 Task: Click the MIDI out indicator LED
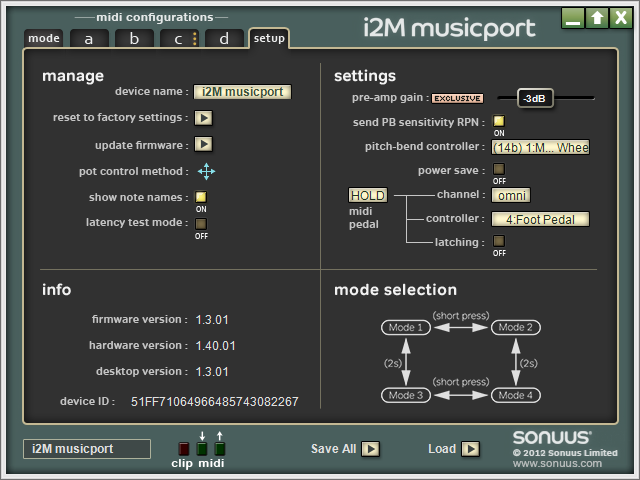coord(220,449)
